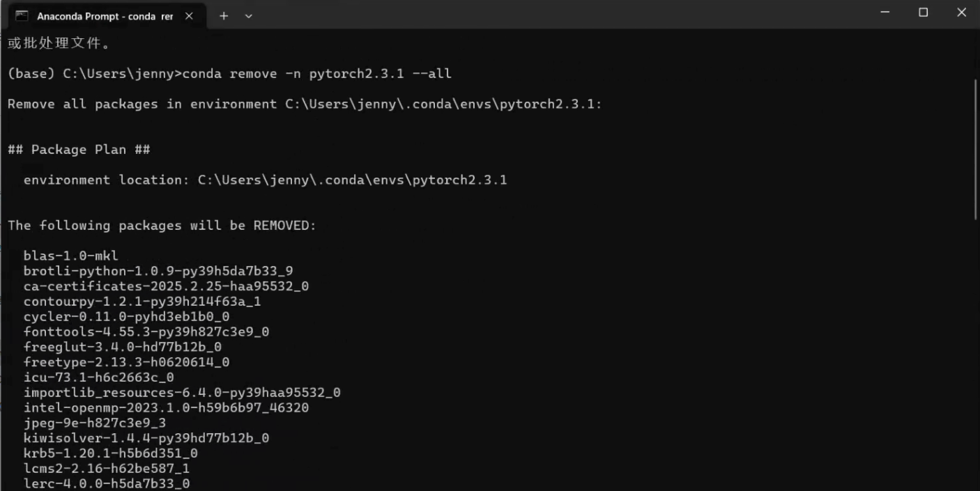Image resolution: width=980 pixels, height=491 pixels.
Task: Minimize the terminal window
Action: [x=885, y=13]
